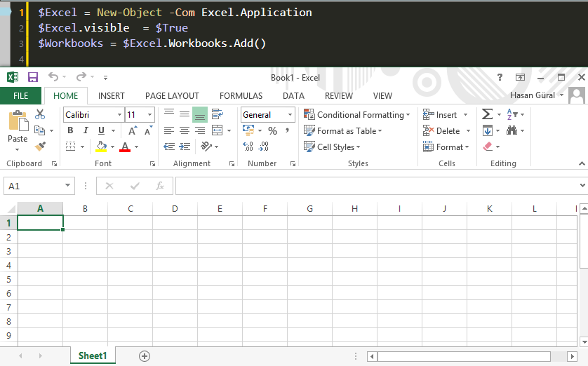Screen dimensions: 588x366
Task: Click Decrease Decimal icon
Action: coord(264,147)
